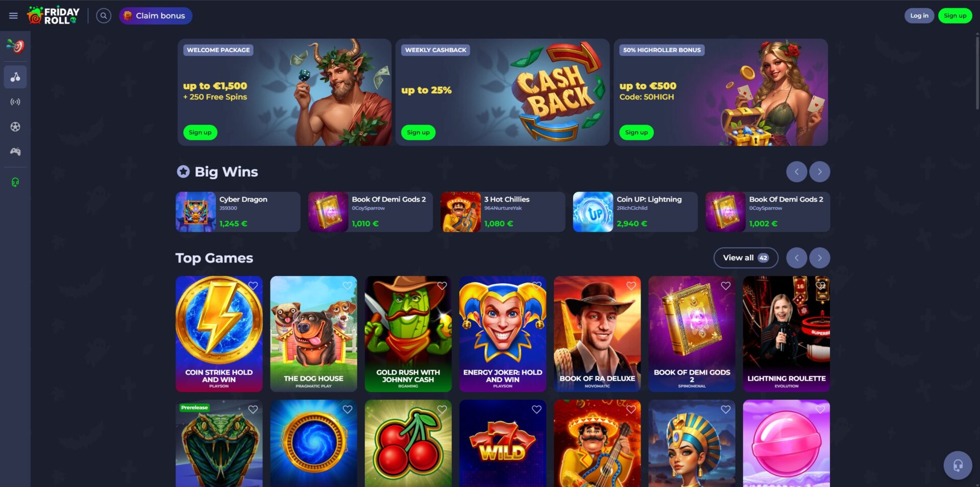Open the dart target promotions sidebar icon
Viewport: 980px width, 487px height.
coord(15,46)
